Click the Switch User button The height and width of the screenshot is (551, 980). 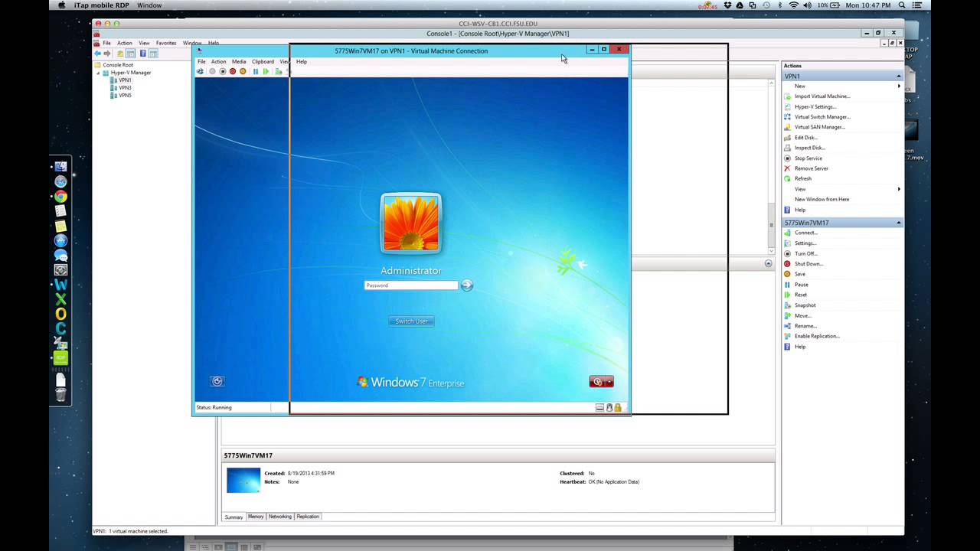[411, 321]
